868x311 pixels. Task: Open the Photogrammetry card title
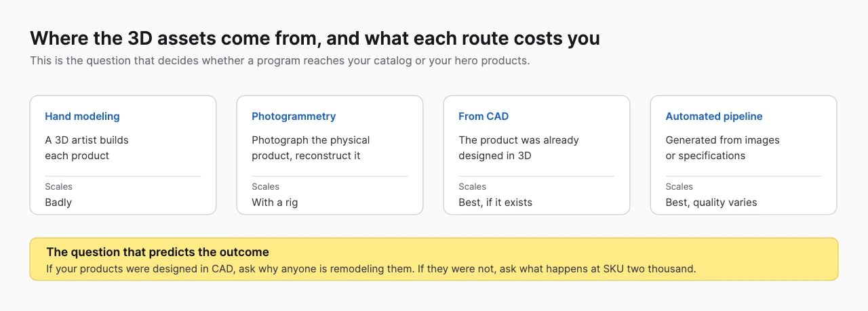[x=294, y=117]
